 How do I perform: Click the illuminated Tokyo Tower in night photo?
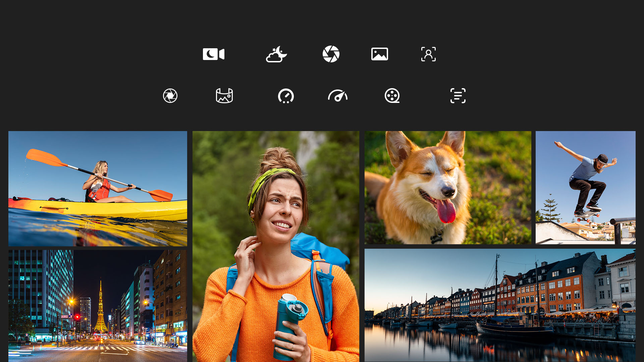(x=101, y=310)
